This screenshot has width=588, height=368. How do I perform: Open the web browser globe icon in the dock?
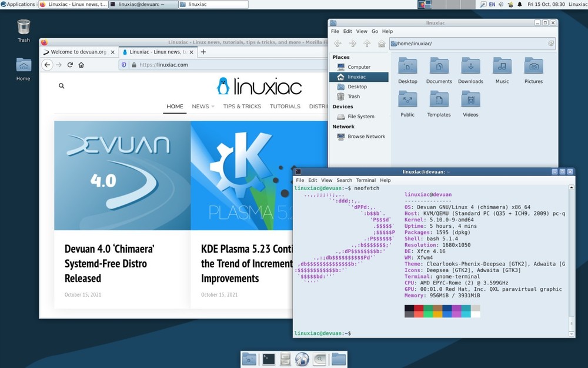coord(302,359)
